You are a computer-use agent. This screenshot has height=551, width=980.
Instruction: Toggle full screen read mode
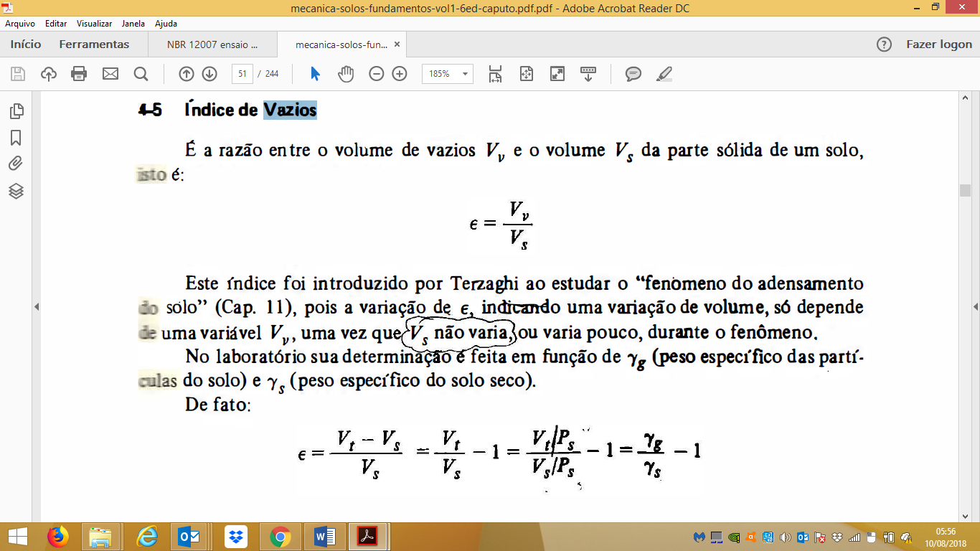coord(557,74)
